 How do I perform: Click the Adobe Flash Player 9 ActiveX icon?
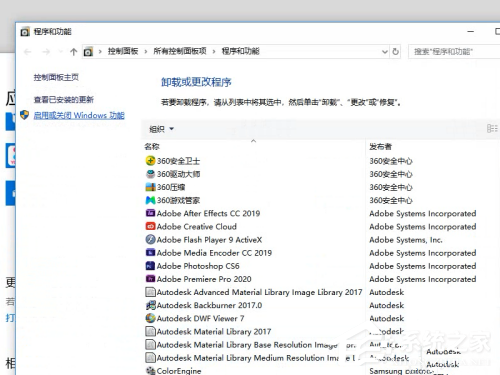click(x=150, y=239)
